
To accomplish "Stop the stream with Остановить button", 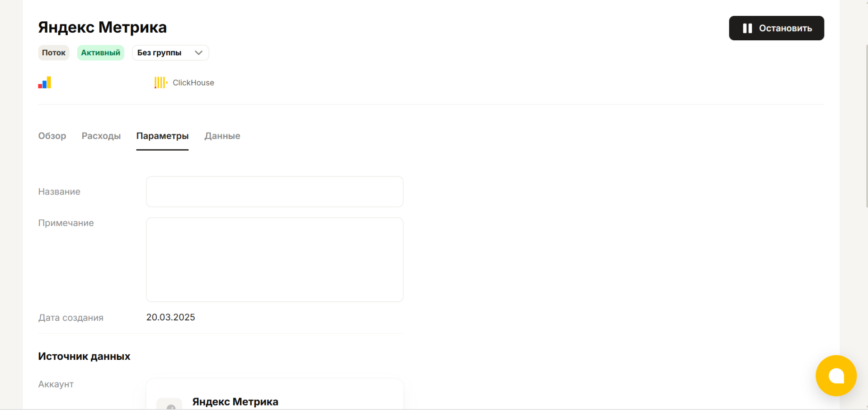I will point(776,28).
